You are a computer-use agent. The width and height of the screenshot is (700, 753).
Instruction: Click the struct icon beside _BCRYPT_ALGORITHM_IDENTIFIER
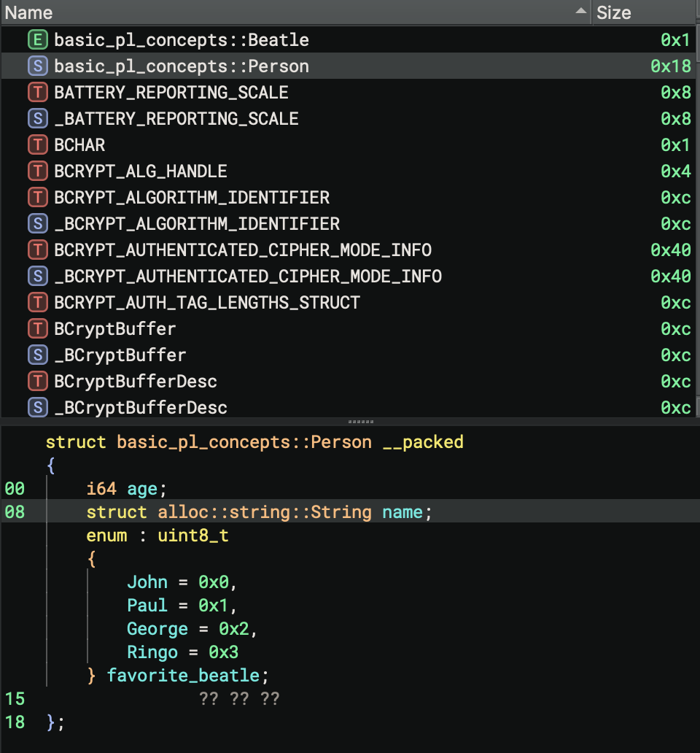[37, 224]
